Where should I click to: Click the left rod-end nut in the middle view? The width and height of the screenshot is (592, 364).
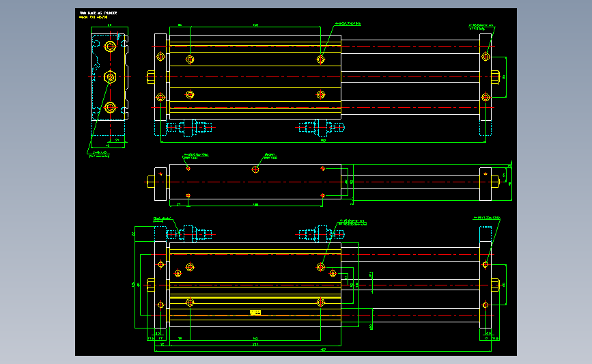click(x=151, y=182)
